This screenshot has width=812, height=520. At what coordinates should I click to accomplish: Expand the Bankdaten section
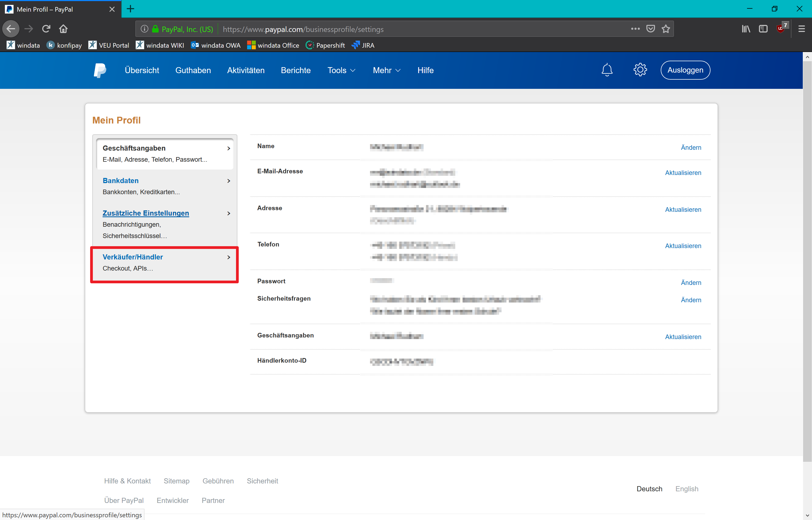(x=165, y=186)
